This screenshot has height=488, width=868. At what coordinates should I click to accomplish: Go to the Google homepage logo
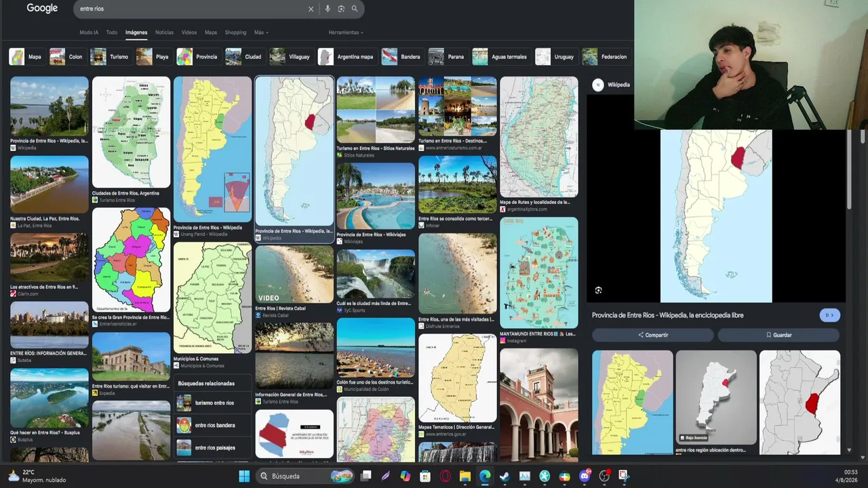42,8
